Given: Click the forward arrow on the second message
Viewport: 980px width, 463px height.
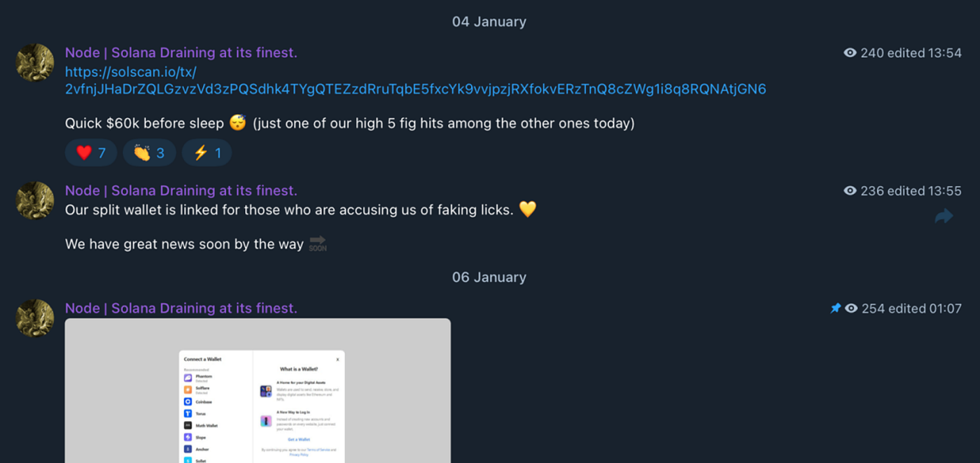Looking at the screenshot, I should click(x=944, y=216).
